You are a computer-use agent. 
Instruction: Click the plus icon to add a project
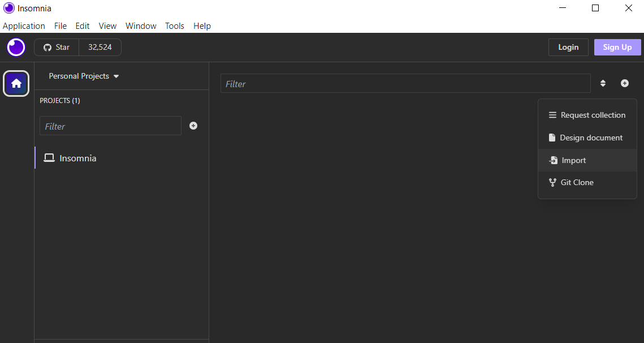click(193, 126)
